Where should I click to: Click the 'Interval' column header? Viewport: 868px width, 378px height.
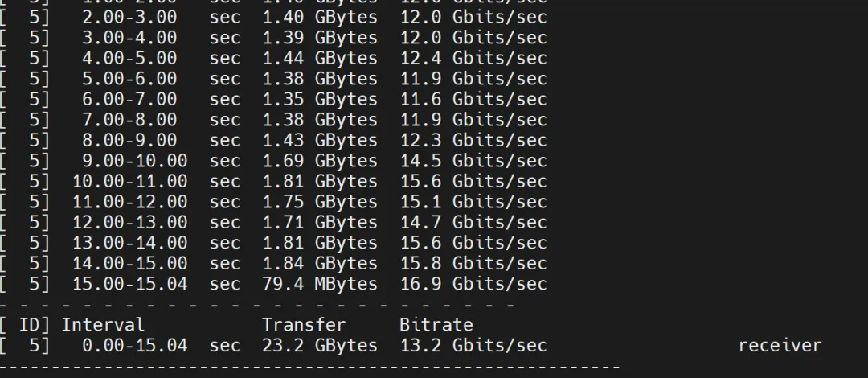(102, 325)
